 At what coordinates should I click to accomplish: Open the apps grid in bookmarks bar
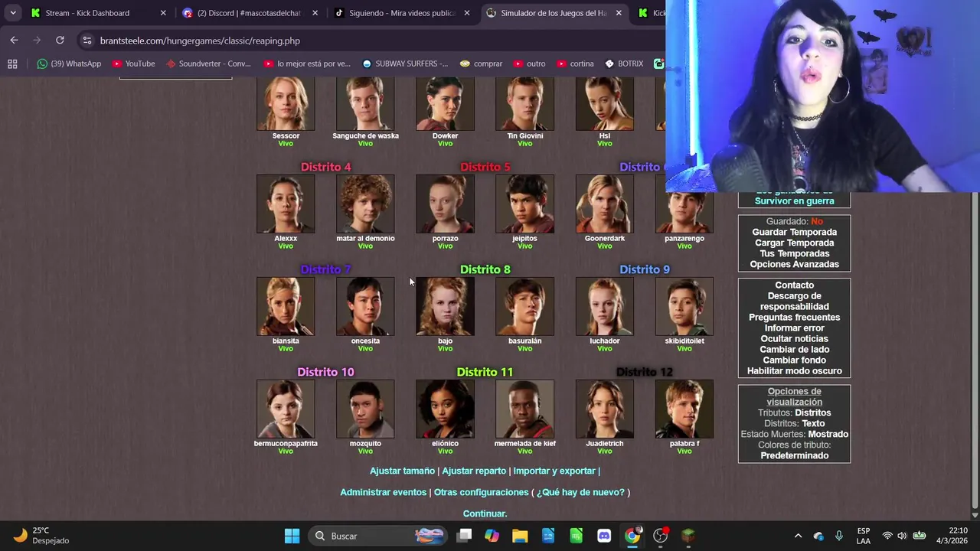pyautogui.click(x=12, y=64)
